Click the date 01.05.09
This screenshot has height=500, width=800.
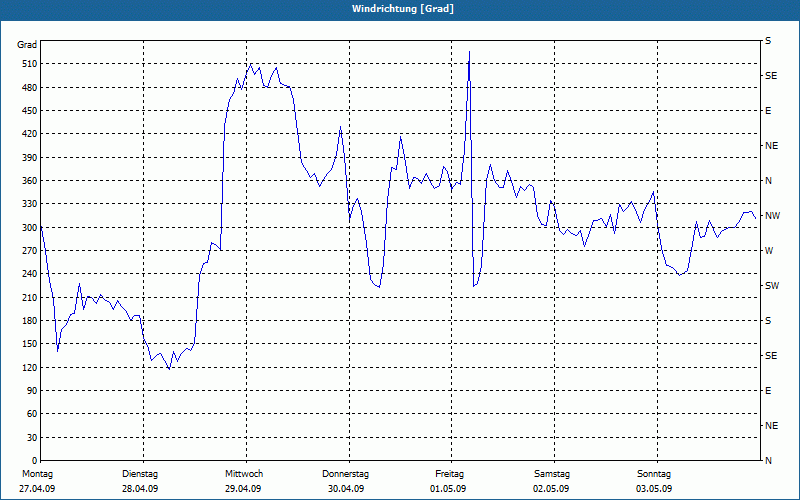click(x=448, y=489)
